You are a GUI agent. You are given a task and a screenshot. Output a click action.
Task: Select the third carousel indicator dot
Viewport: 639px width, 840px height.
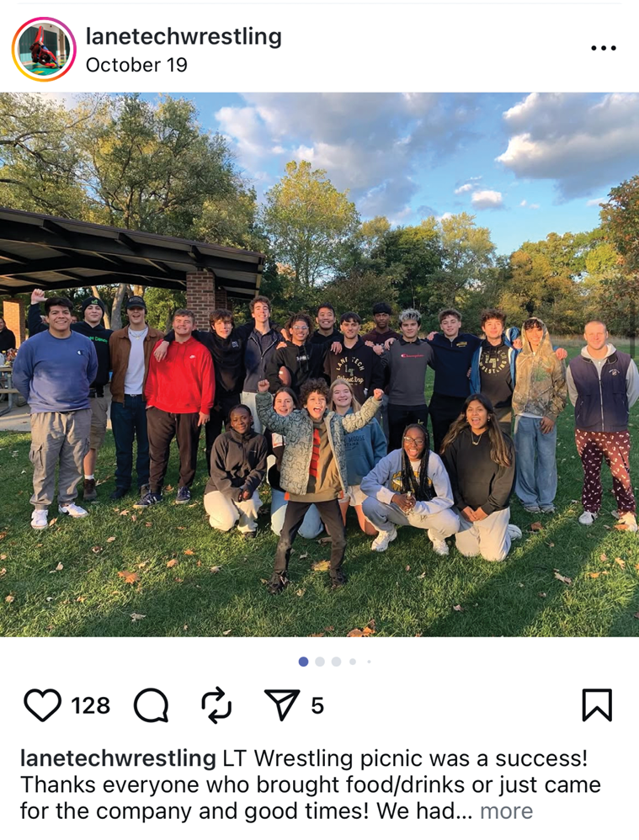[x=336, y=662]
